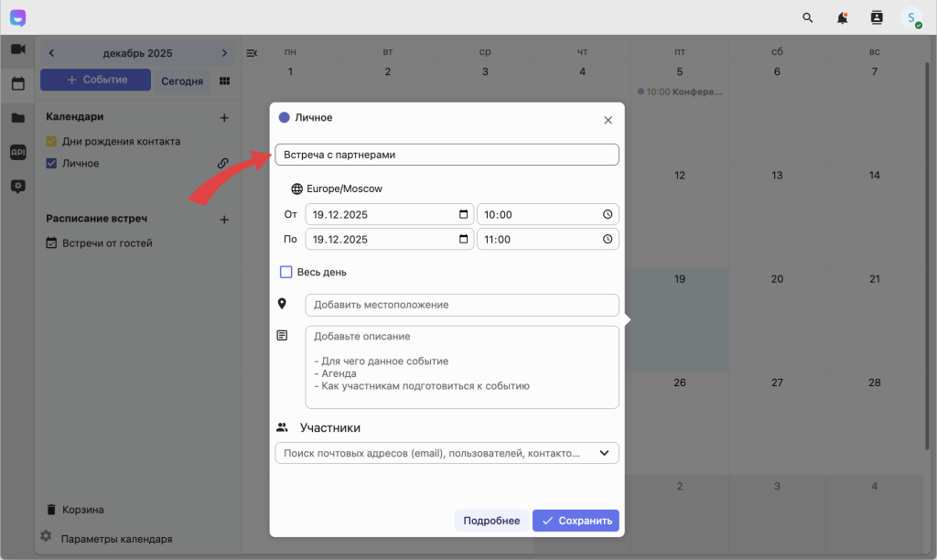Click the Личное calendar color dot
Screen dimensions: 937x560
(x=284, y=117)
